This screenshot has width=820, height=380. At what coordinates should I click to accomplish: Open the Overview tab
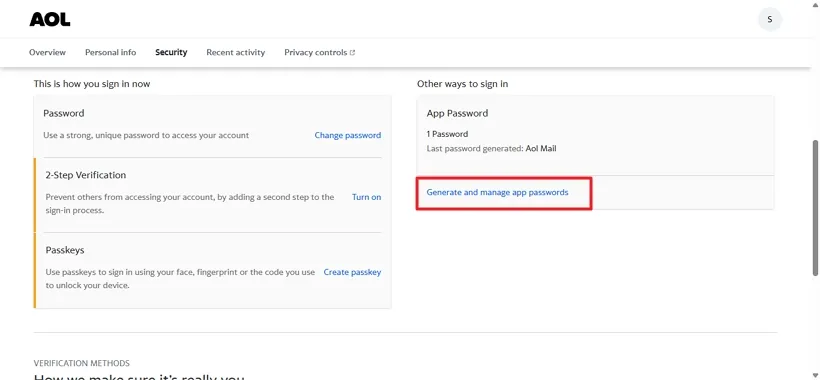[48, 52]
